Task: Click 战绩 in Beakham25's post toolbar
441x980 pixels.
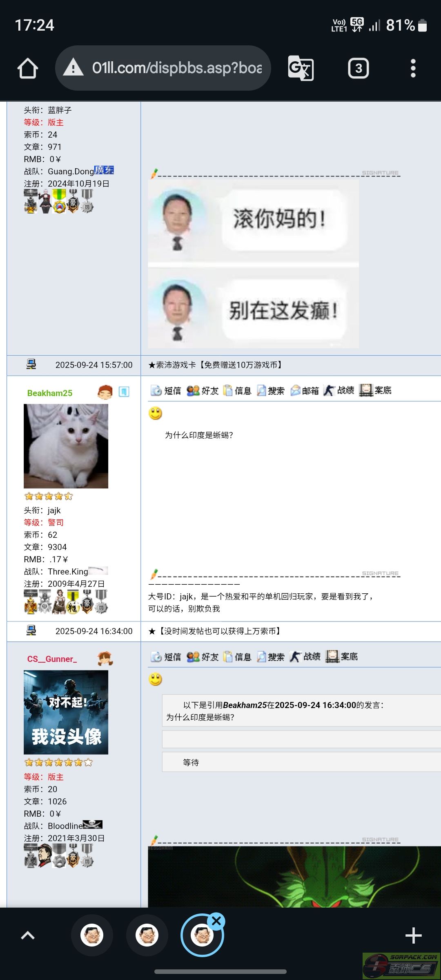Action: tap(339, 390)
